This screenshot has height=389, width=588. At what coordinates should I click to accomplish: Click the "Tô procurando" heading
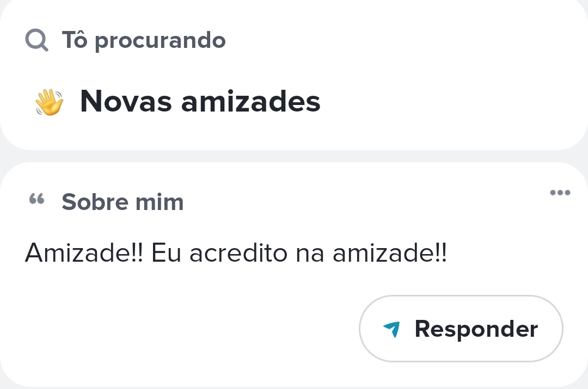(x=144, y=41)
